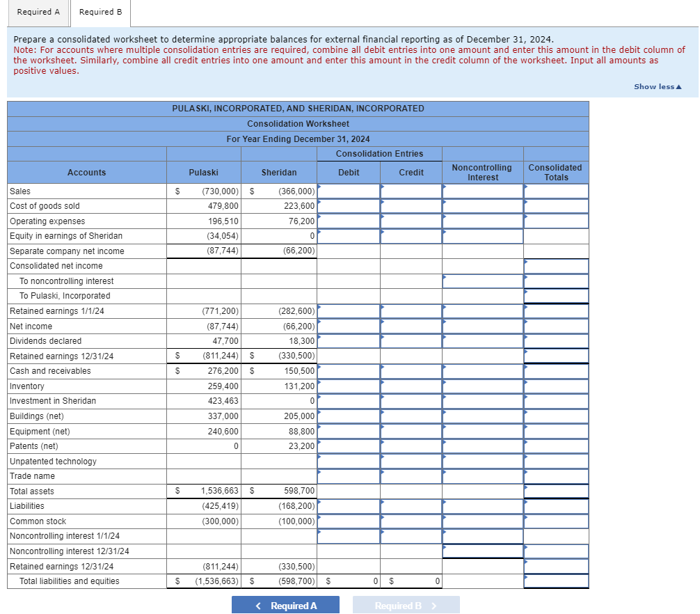Select To Pulaski, Incorporated consolidated totals cell
This screenshot has width=700, height=614.
coord(556,296)
